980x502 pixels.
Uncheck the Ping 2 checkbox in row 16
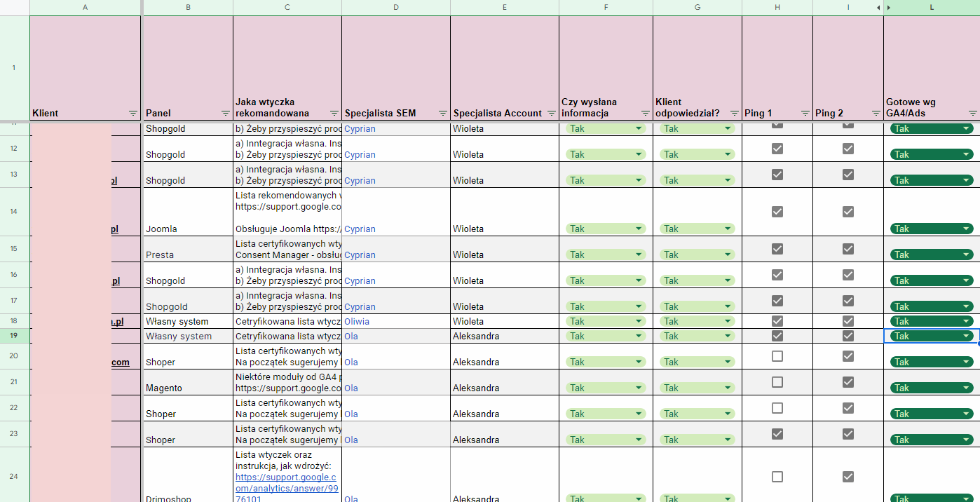pyautogui.click(x=848, y=275)
